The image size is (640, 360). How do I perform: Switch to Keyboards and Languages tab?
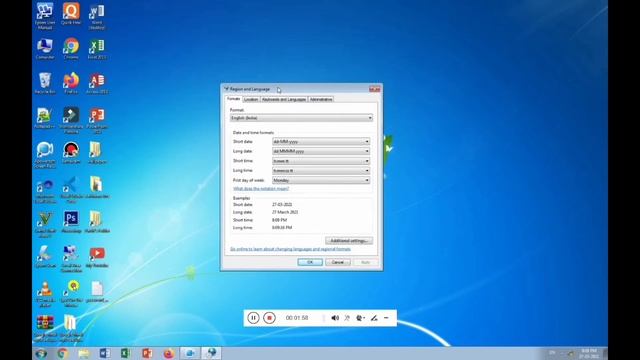(284, 99)
